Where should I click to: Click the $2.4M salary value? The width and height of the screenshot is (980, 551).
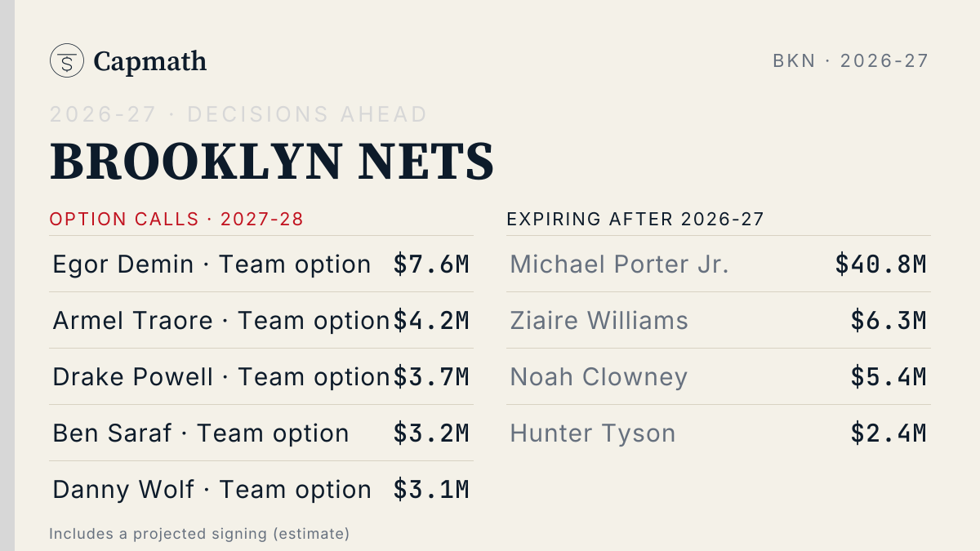click(x=889, y=433)
